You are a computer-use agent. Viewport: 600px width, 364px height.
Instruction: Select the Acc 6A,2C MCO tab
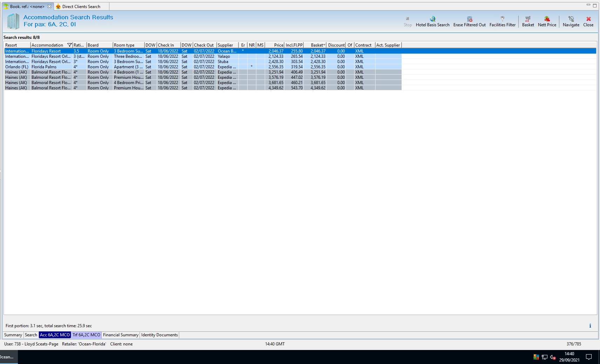(x=55, y=335)
